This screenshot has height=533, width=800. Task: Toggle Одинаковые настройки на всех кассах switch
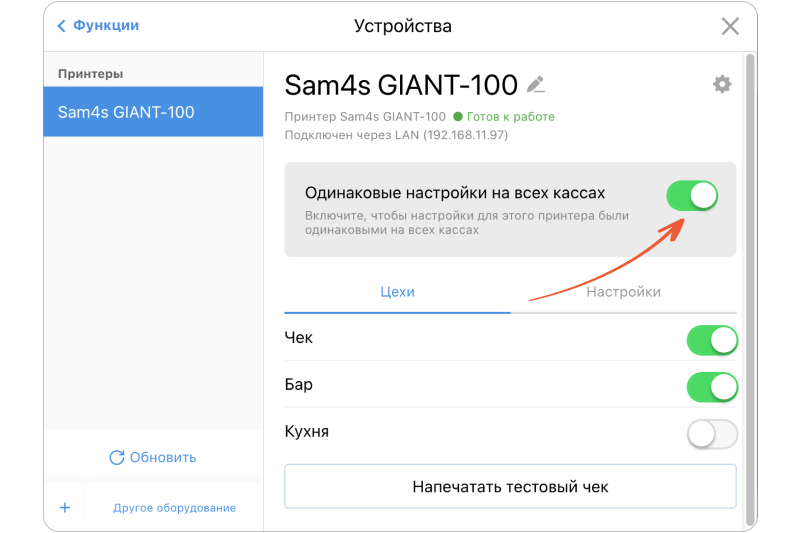pos(692,196)
